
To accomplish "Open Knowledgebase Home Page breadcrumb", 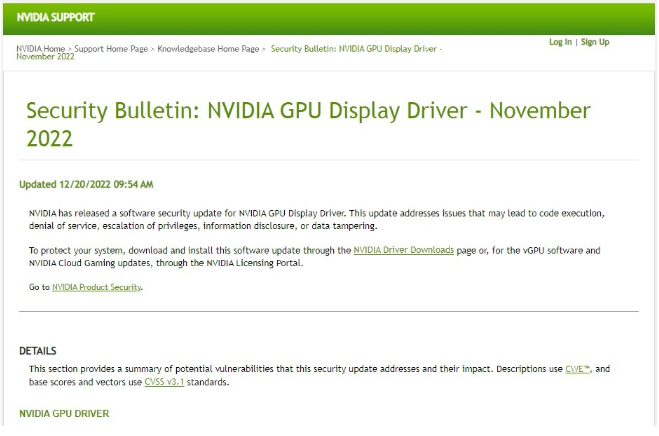I will coord(208,49).
